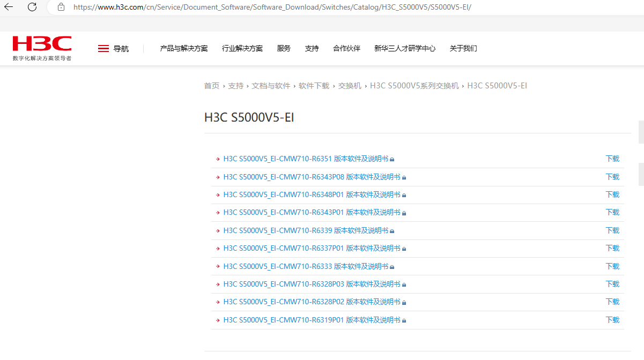This screenshot has height=360, width=644.
Task: Go to 首页 in breadcrumb
Action: coord(212,86)
